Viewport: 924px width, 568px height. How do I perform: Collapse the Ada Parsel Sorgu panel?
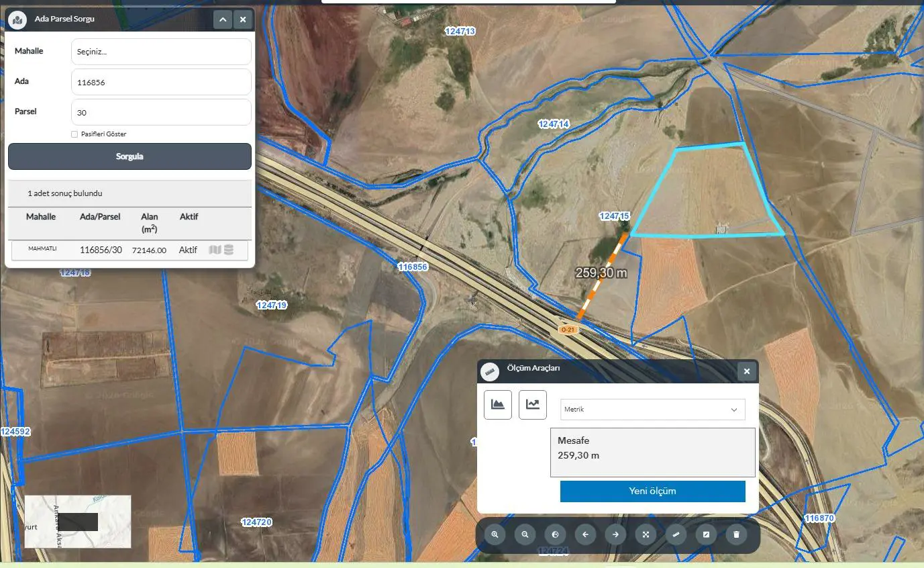tap(223, 19)
